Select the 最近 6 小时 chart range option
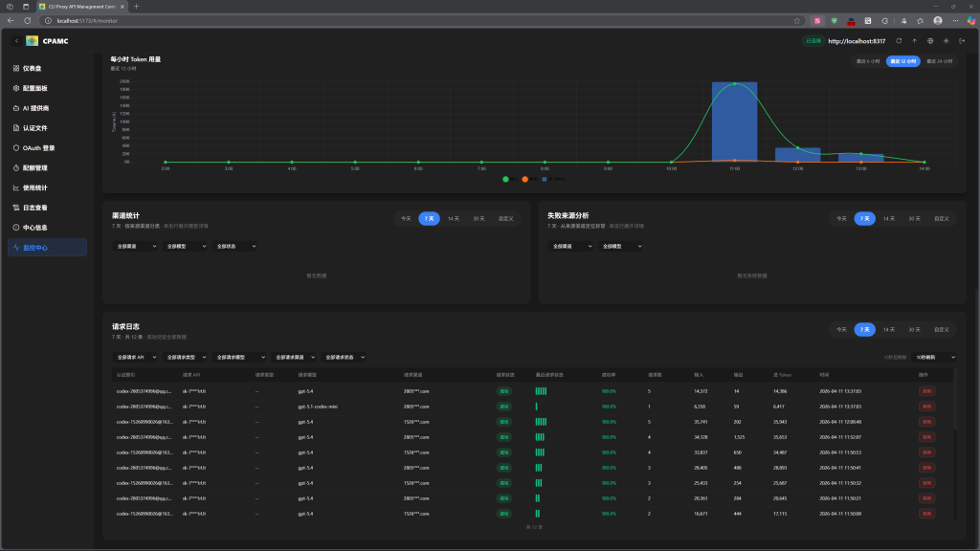This screenshot has height=551, width=980. [868, 61]
